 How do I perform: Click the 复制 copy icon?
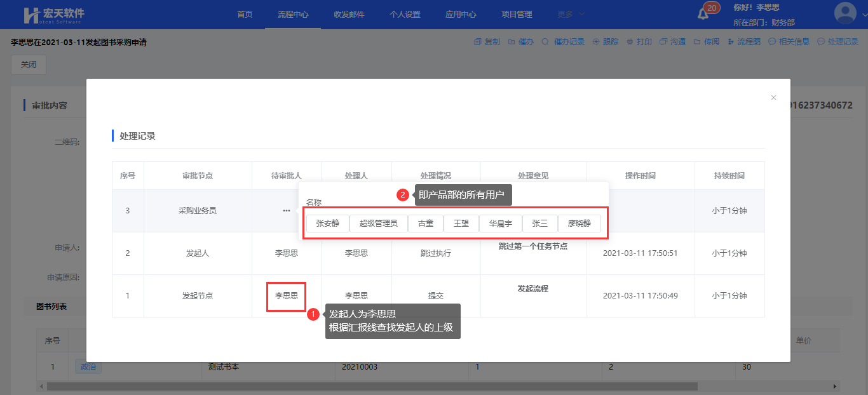point(478,42)
